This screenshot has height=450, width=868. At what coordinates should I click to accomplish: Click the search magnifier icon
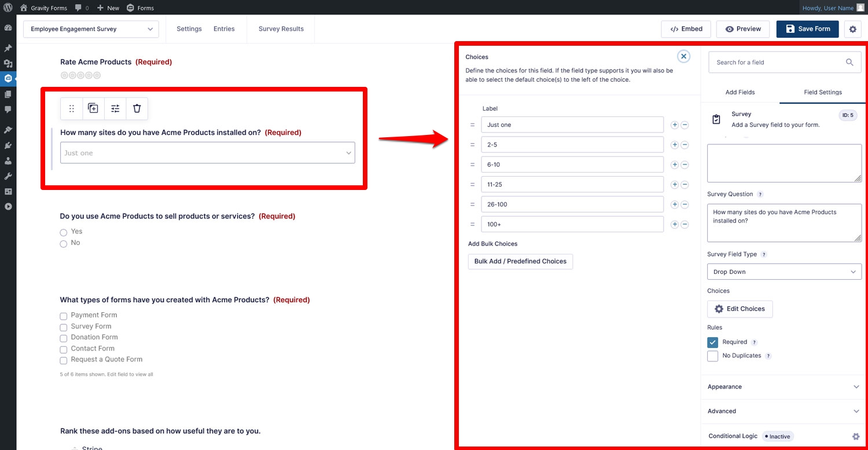coord(849,62)
